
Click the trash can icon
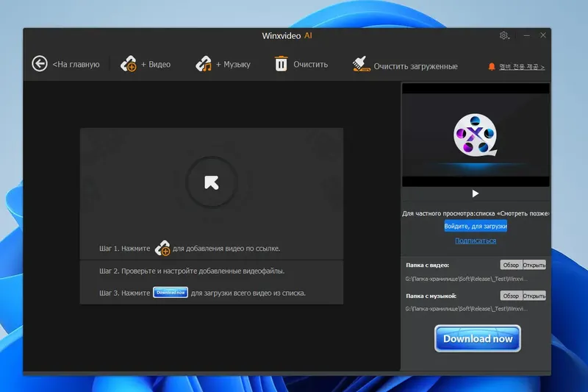tap(281, 63)
